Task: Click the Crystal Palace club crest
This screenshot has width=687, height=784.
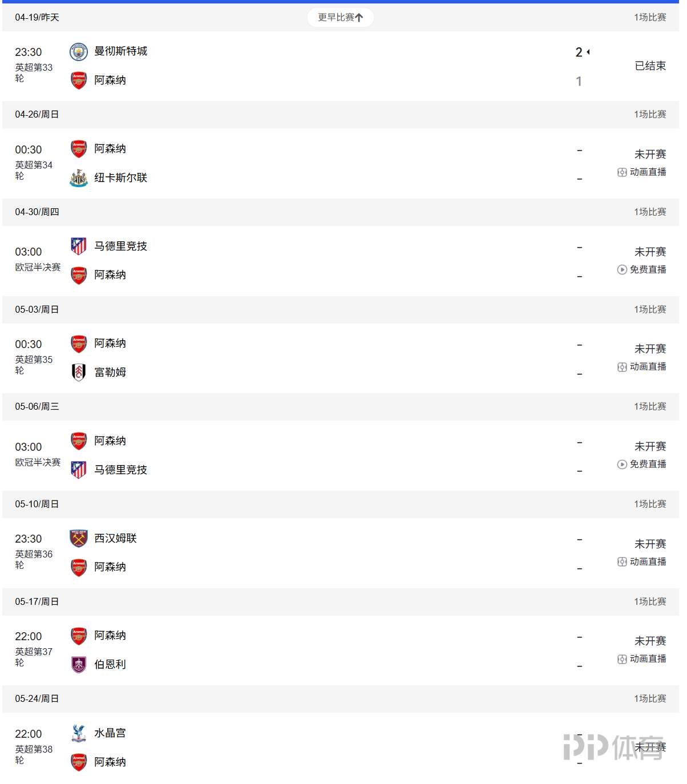Action: tap(79, 733)
